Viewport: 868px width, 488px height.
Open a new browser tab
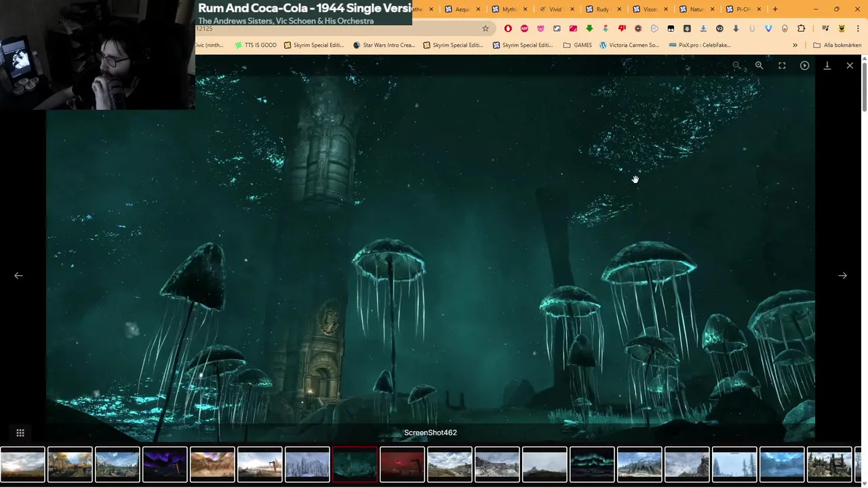pos(775,9)
